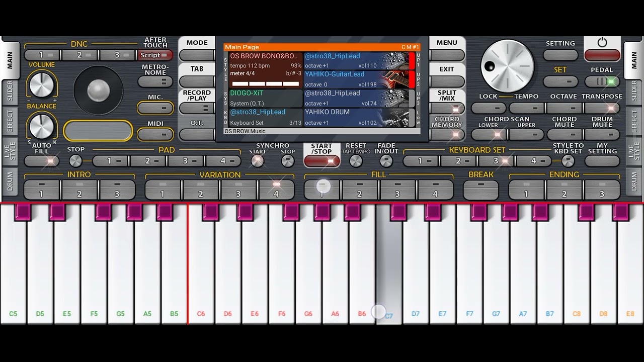644x362 pixels.
Task: Click the START/STOP button
Action: click(322, 161)
